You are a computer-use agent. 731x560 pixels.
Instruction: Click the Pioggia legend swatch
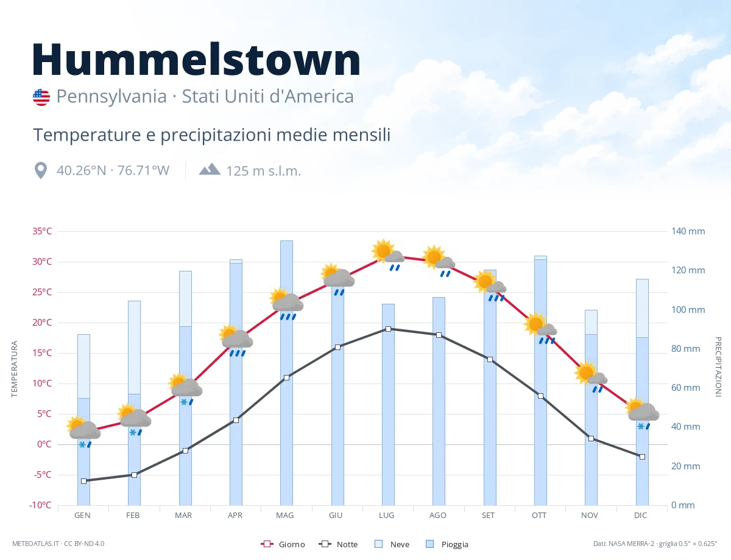[x=430, y=544]
